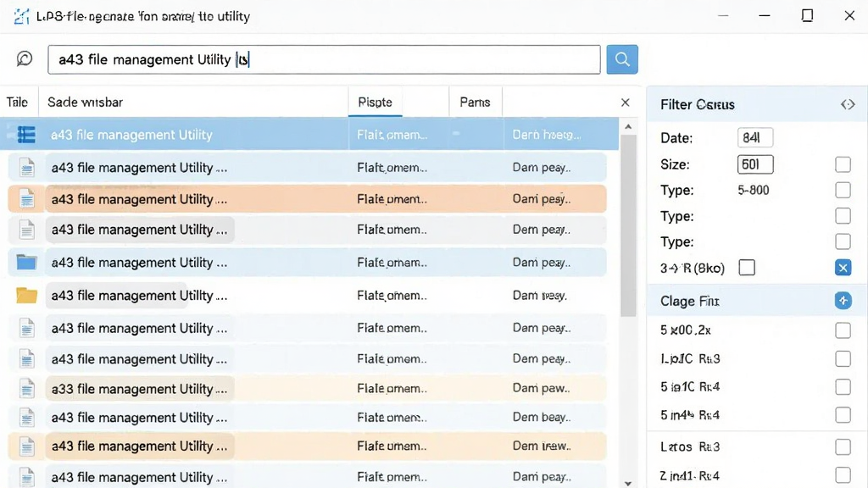Close the results header with the X beside Pams
The image size is (868, 488).
click(x=625, y=103)
